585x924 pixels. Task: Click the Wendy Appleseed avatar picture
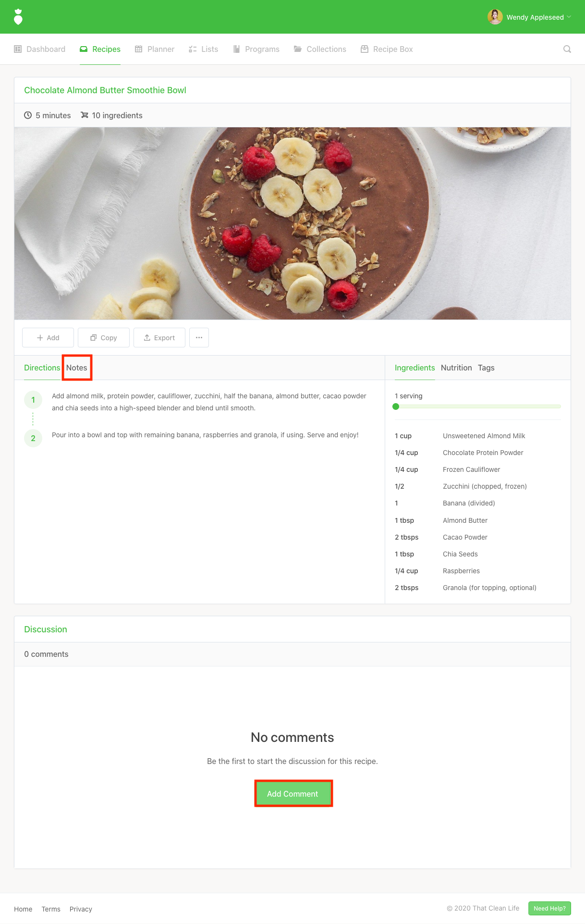[x=495, y=17]
